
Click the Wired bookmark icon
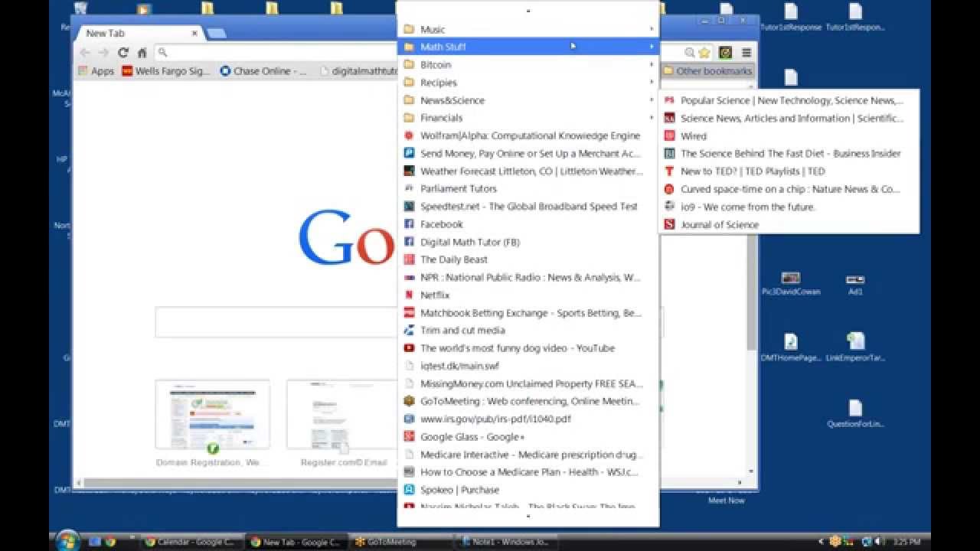(x=669, y=136)
